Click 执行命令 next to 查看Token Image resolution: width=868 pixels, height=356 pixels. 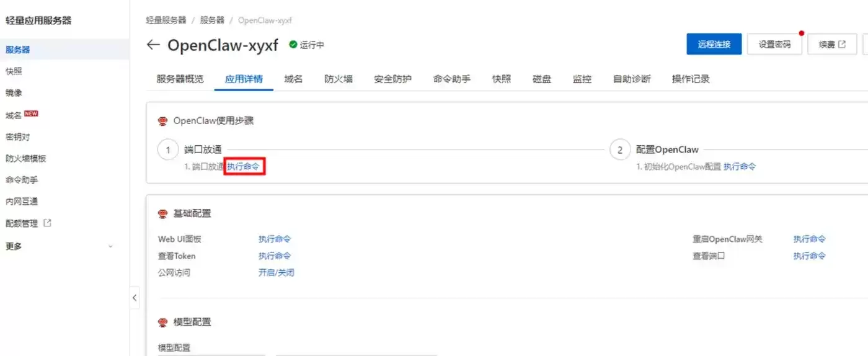[275, 256]
